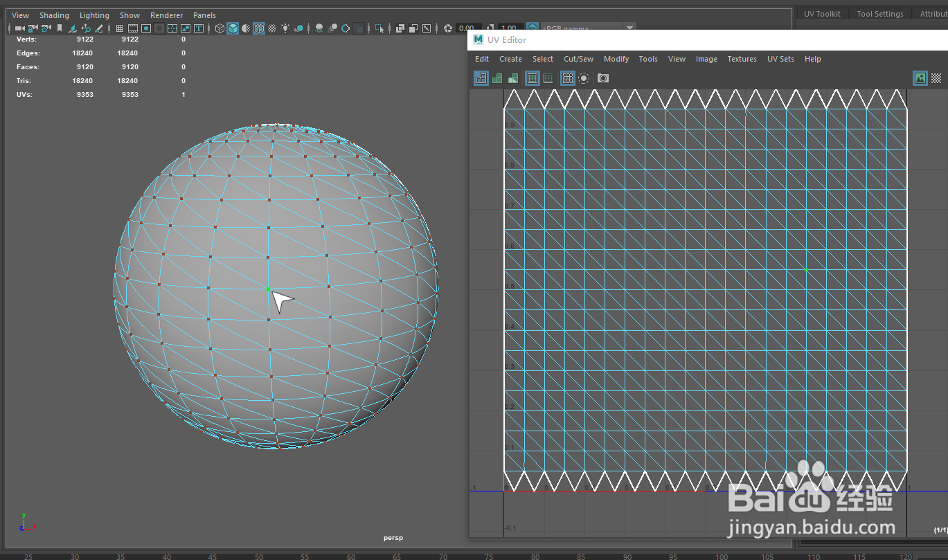Open the viewport View menu
The height and width of the screenshot is (560, 948).
[21, 15]
